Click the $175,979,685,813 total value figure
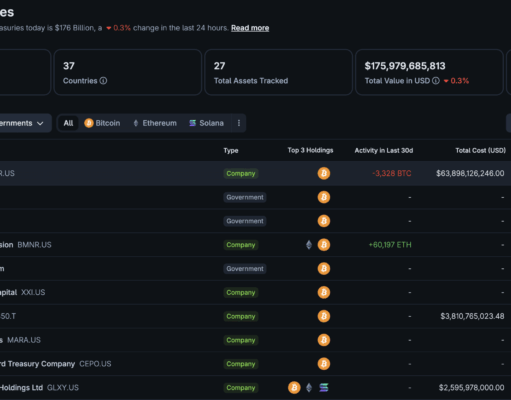Viewport: 511px width, 400px height. point(405,66)
